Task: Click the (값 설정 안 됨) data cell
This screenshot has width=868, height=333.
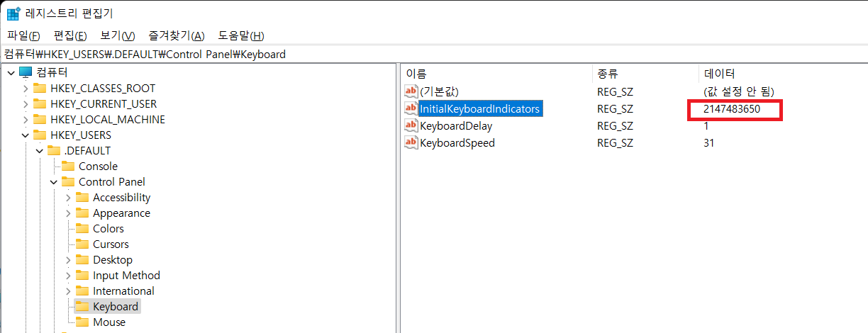Action: coord(738,91)
